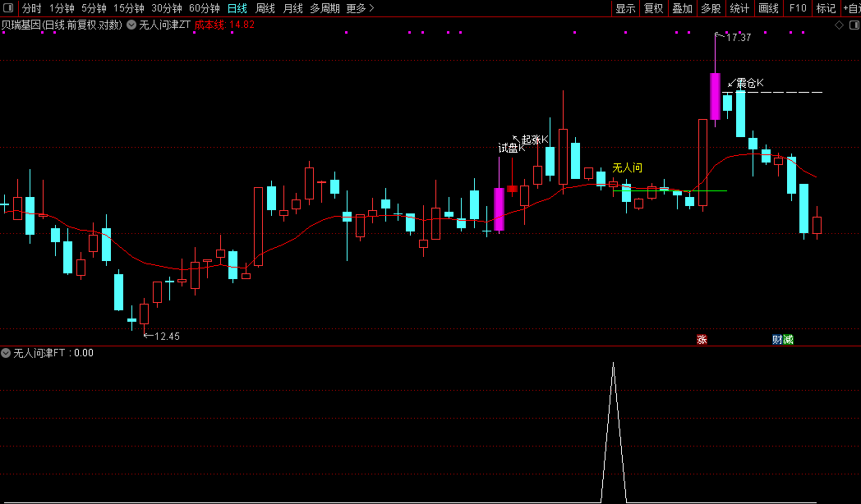861x504 pixels.
Task: Expand the 更多 > period options
Action: point(360,8)
